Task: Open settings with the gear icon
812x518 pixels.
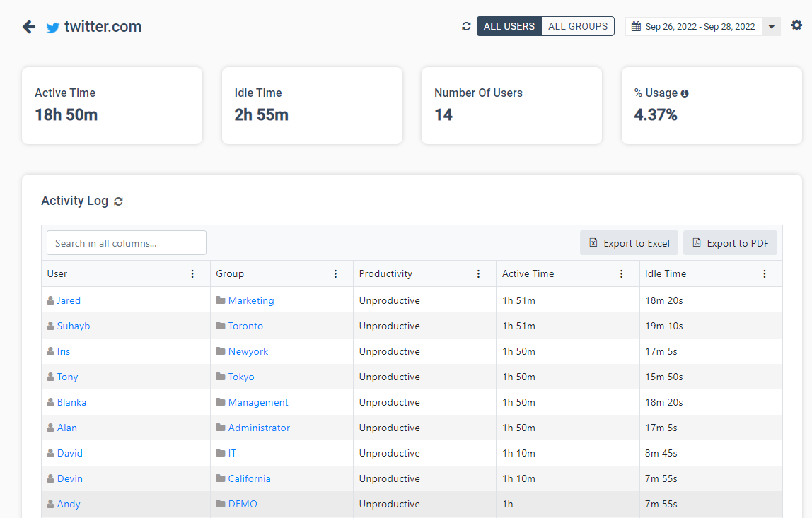Action: pos(796,25)
